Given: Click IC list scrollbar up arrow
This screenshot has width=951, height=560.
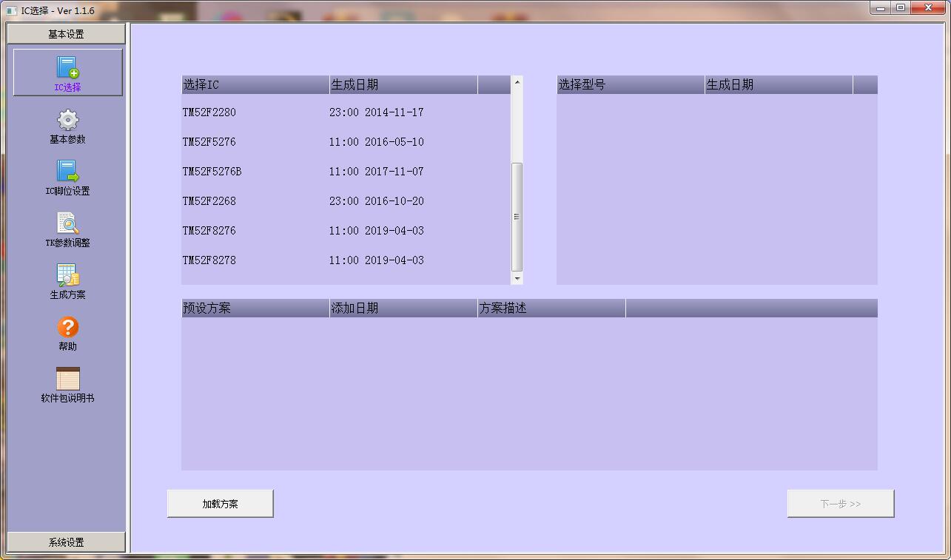Looking at the screenshot, I should [x=517, y=81].
